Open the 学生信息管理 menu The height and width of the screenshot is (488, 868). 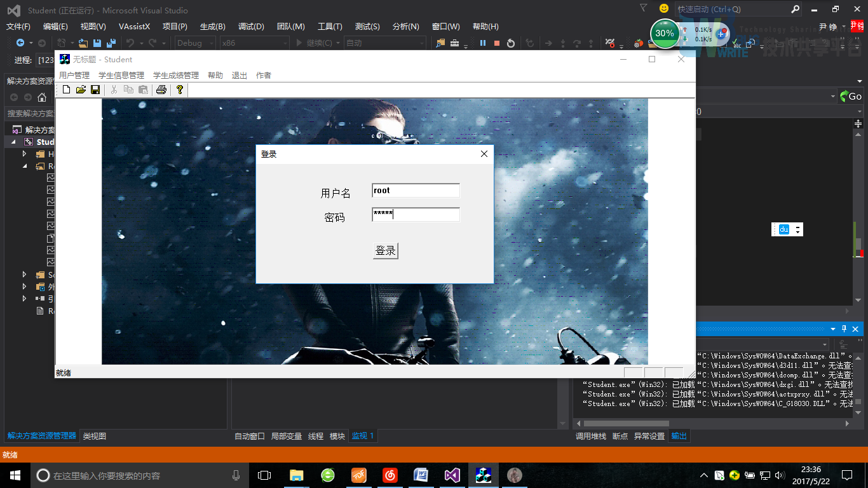[x=121, y=75]
